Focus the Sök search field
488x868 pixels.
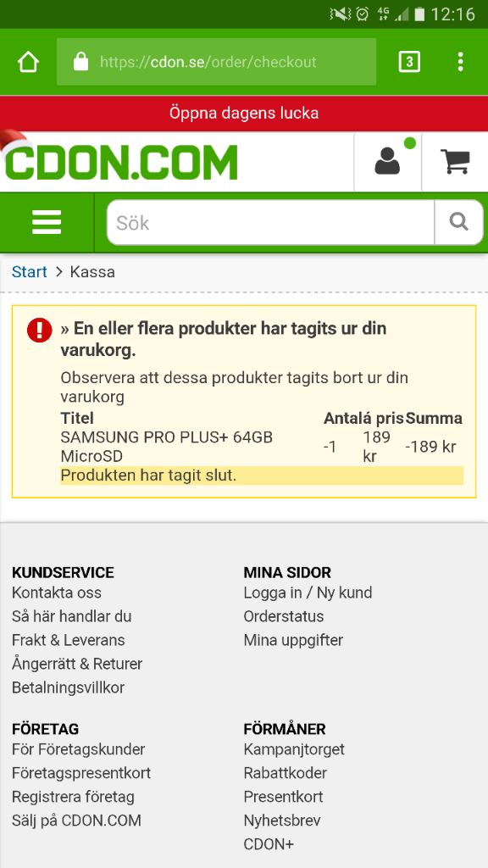271,223
